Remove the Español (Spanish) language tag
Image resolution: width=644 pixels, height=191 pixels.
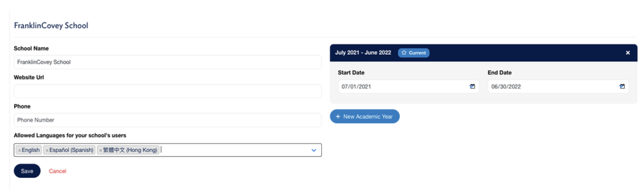tap(47, 150)
